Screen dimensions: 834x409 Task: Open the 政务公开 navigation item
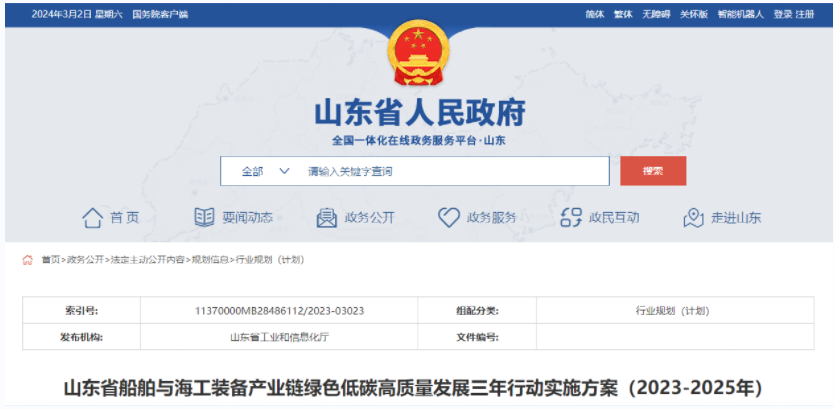370,218
